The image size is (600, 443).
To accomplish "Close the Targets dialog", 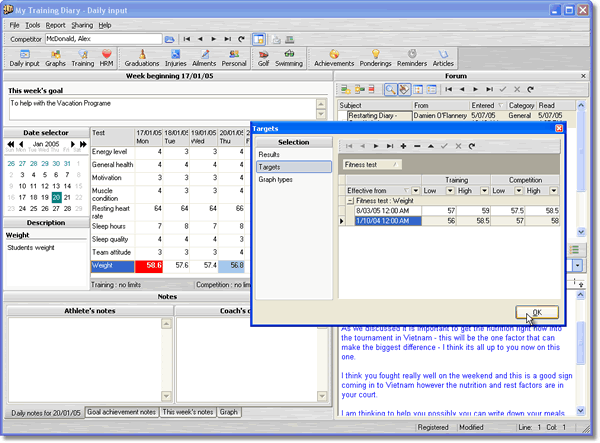I will 559,129.
